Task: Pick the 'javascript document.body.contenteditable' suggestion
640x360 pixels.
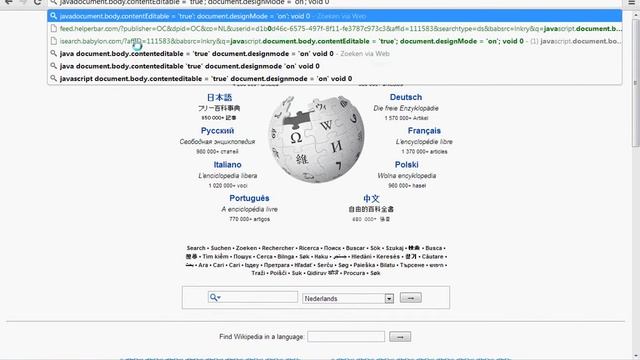Action: (335, 78)
